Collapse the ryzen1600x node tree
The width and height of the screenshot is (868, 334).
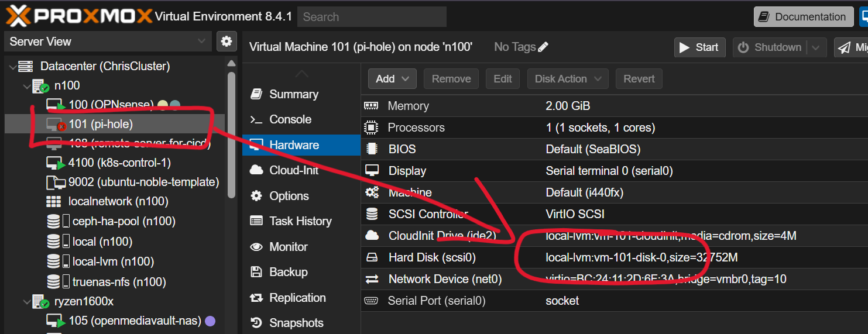click(x=27, y=302)
